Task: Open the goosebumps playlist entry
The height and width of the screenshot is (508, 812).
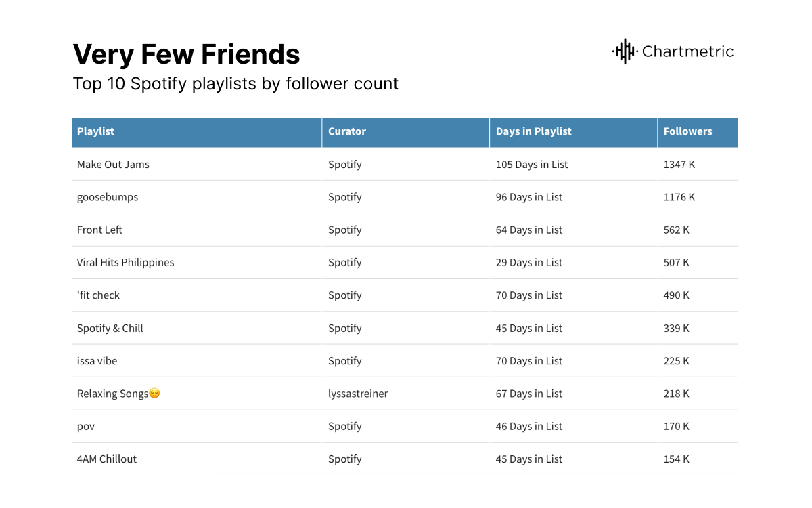Action: coord(107,197)
